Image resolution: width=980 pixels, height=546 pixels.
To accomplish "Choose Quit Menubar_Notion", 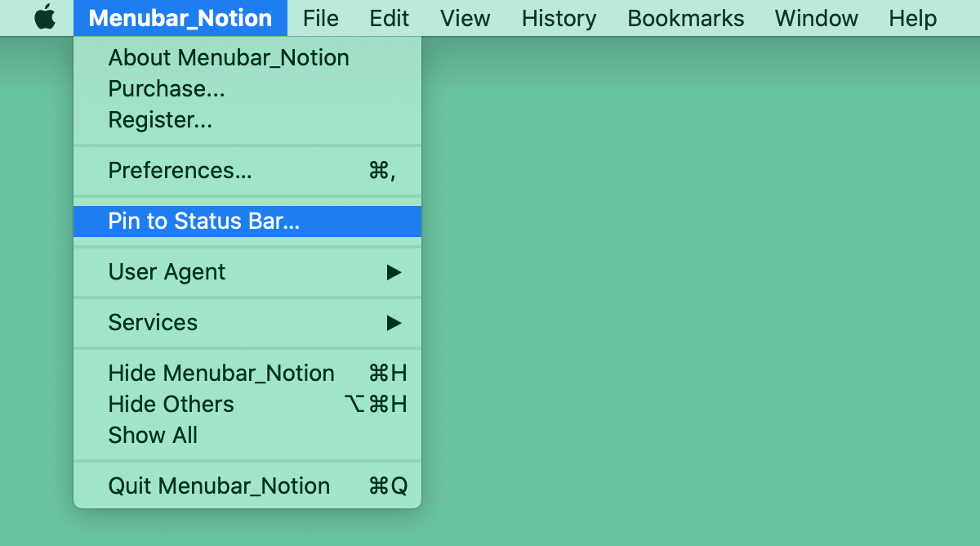I will (247, 486).
